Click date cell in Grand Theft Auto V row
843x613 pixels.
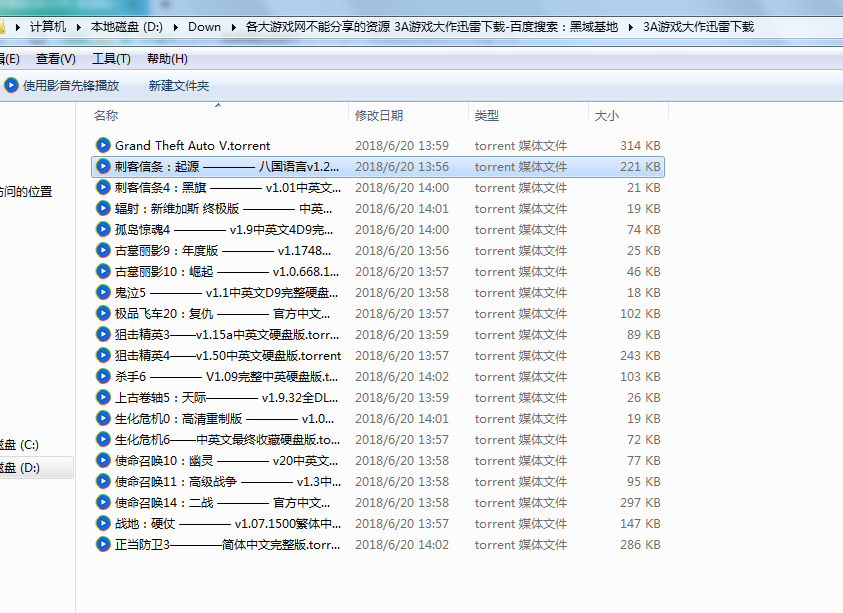pyautogui.click(x=402, y=146)
